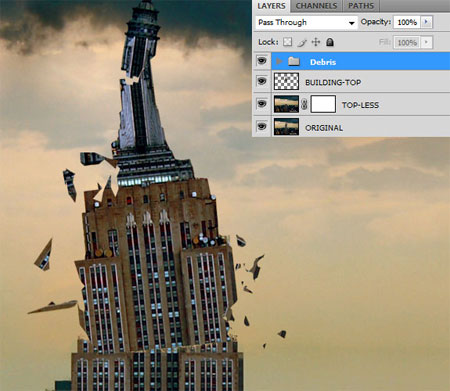Select the BUILDING-TOP layer thumbnail

[286, 81]
